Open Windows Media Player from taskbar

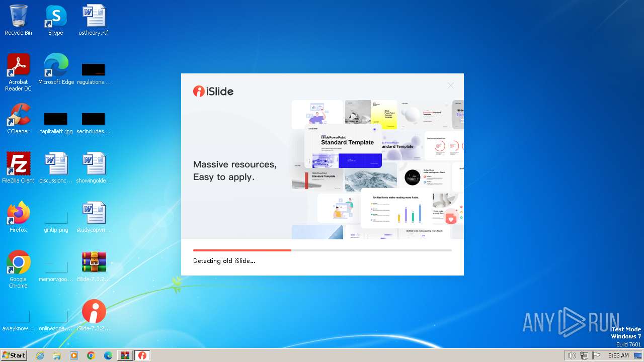pyautogui.click(x=74, y=355)
